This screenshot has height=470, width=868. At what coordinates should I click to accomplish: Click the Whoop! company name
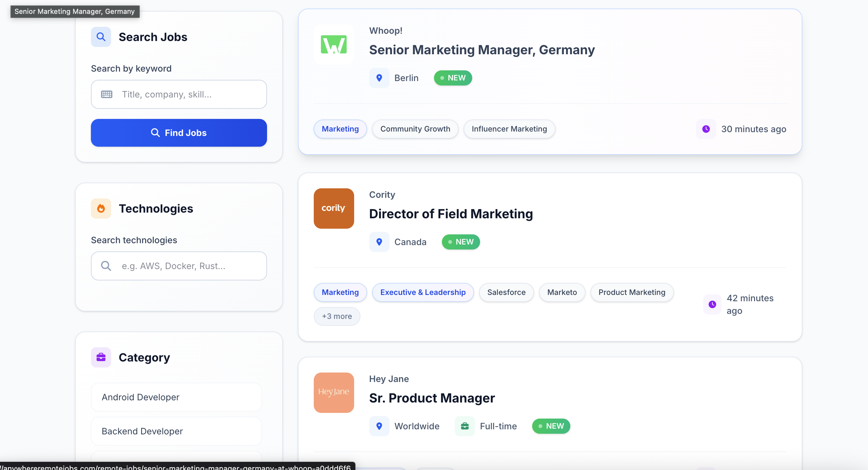click(386, 31)
